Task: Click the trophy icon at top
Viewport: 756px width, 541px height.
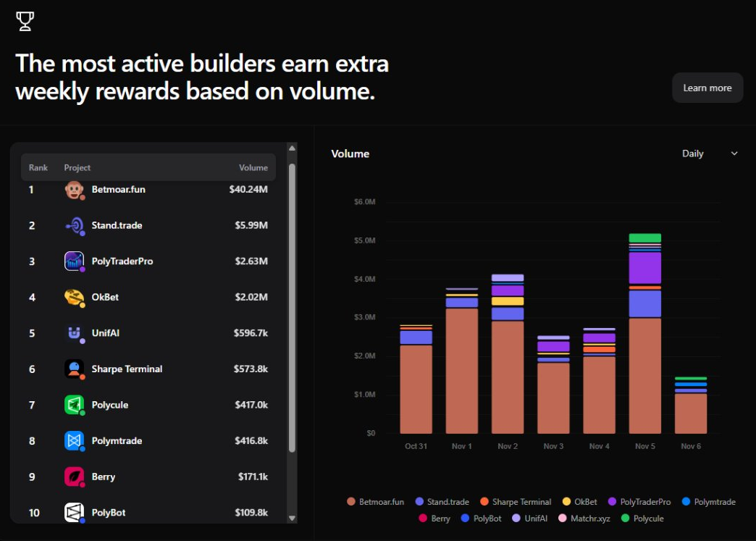Action: coord(25,22)
